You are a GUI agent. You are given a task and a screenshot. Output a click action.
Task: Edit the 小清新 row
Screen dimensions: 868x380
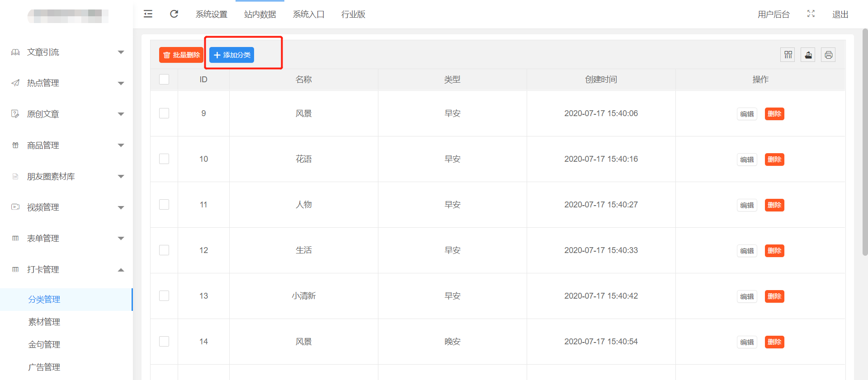point(747,296)
